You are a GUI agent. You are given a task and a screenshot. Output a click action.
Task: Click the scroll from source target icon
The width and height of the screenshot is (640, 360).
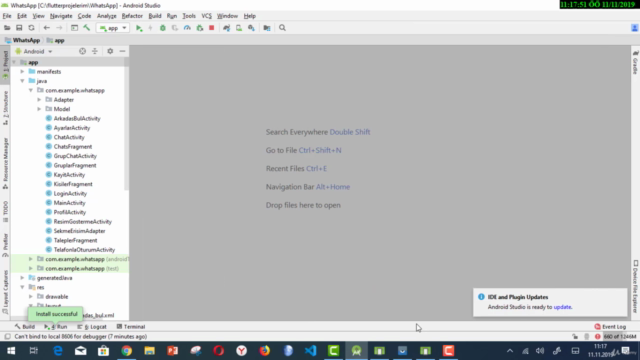[82, 51]
